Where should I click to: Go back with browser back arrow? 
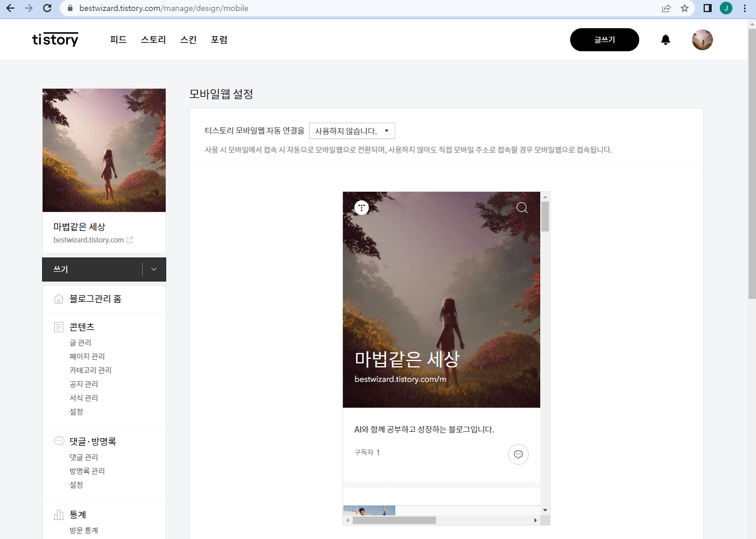point(10,8)
